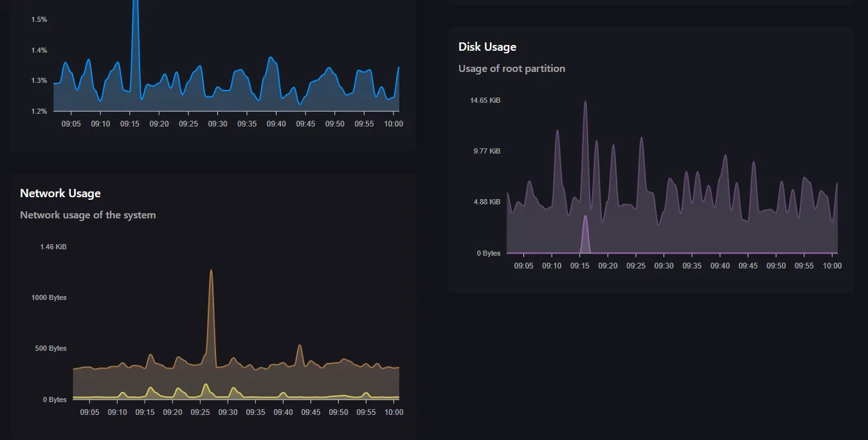
Task: Click the 09:45 tick in Network Usage chart
Action: pos(311,412)
